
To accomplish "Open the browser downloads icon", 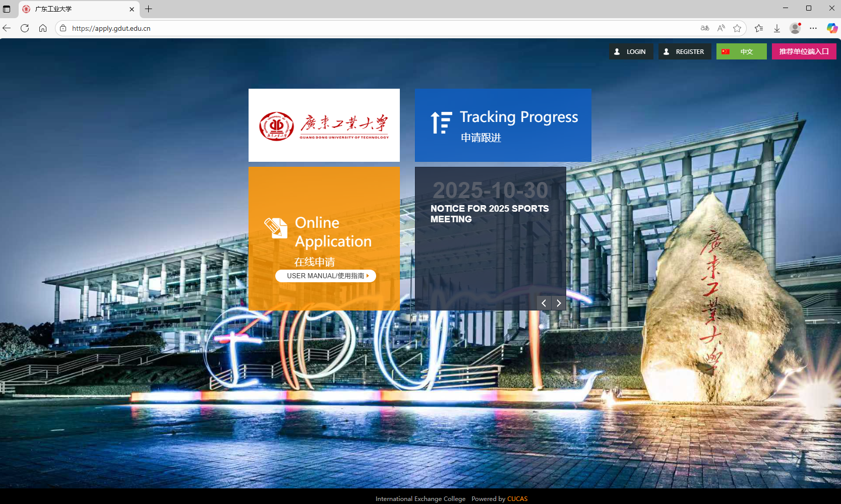I will coord(777,28).
